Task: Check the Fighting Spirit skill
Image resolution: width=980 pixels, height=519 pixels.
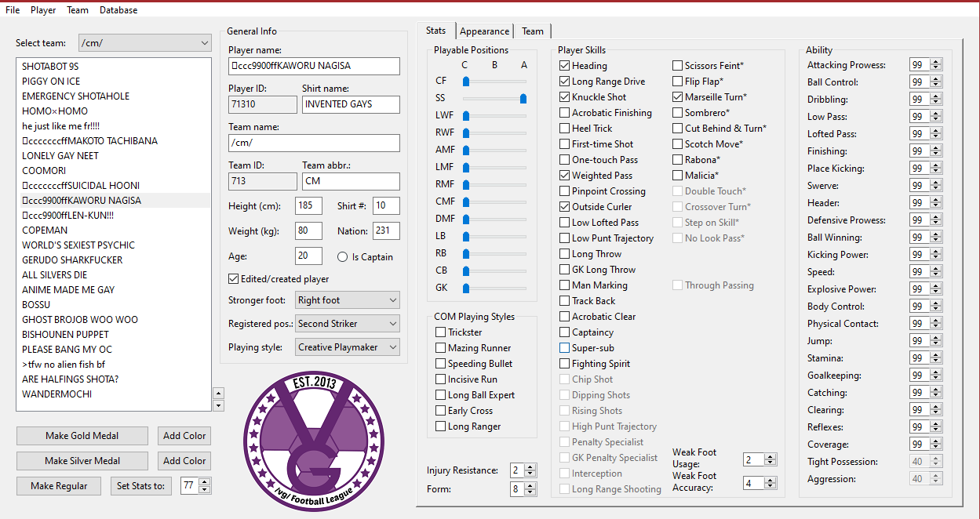Action: [x=565, y=364]
